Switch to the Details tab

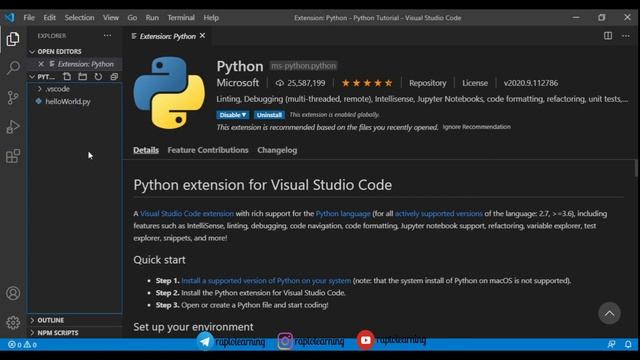[146, 150]
